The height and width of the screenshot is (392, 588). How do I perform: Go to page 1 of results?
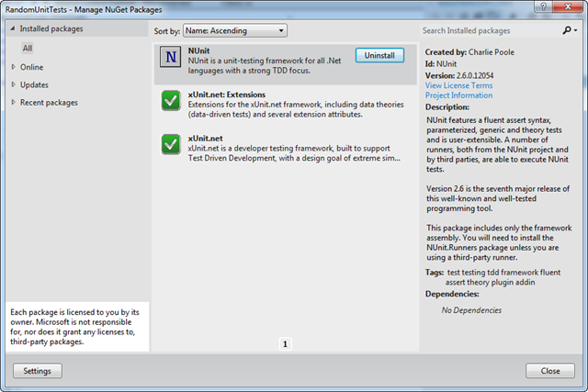285,344
